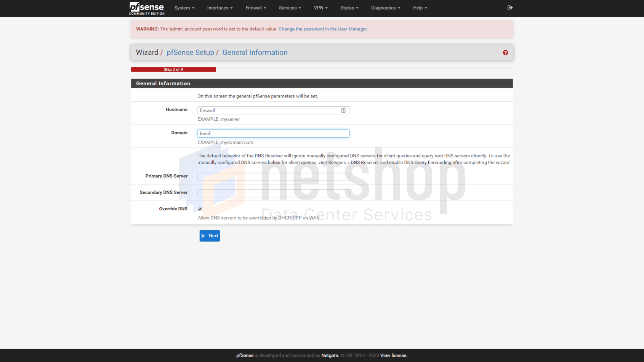Disable the Override DNS checkbox
The width and height of the screenshot is (644, 362).
200,209
